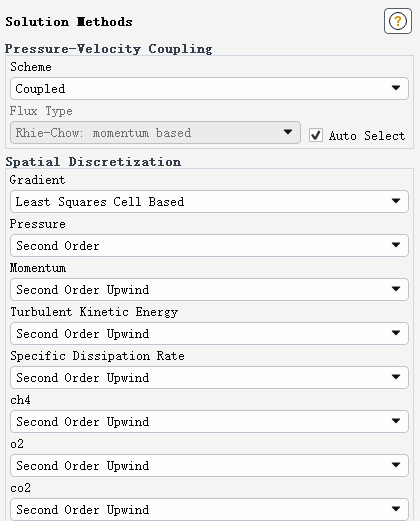Image resolution: width=420 pixels, height=521 pixels.
Task: Open the ch4 discretization dropdown
Action: pyautogui.click(x=209, y=421)
